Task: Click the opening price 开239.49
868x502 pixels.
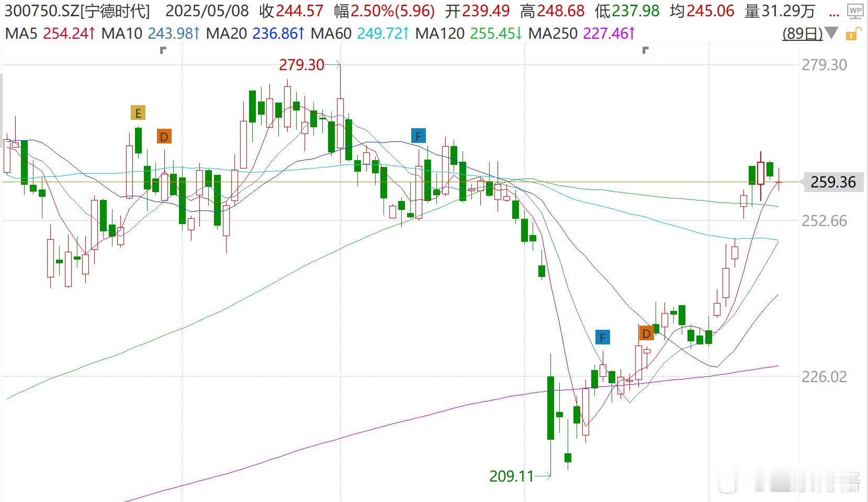Action: (477, 10)
